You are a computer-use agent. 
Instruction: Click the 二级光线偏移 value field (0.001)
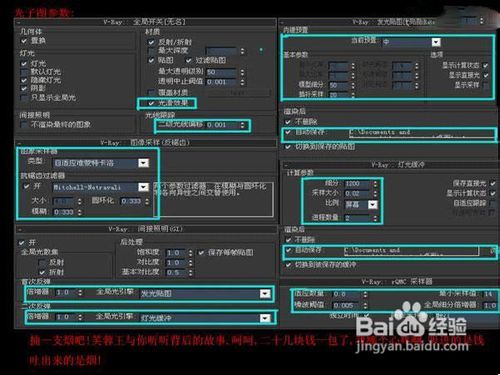[x=221, y=125]
